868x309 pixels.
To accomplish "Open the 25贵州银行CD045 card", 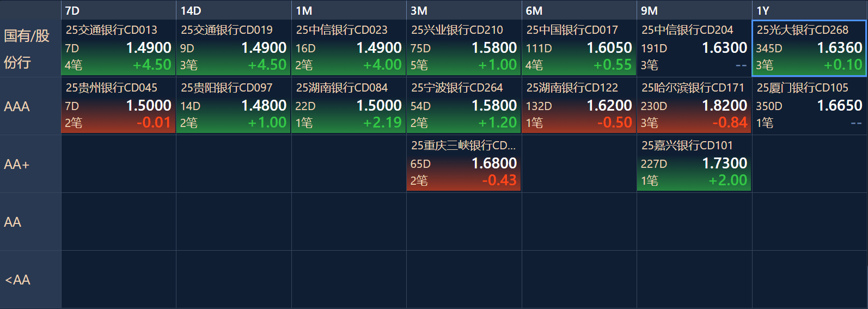I will (118, 106).
